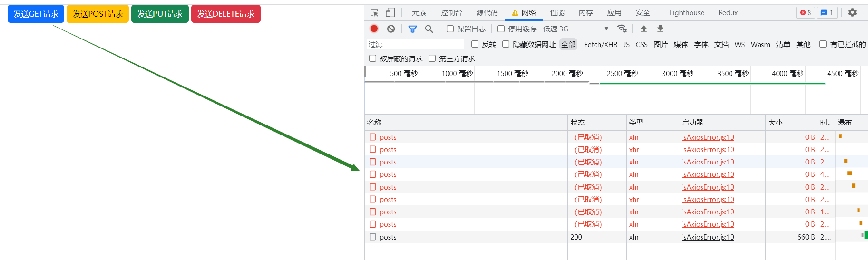The height and width of the screenshot is (260, 868).
Task: Filter by 媒体 type
Action: pyautogui.click(x=681, y=44)
